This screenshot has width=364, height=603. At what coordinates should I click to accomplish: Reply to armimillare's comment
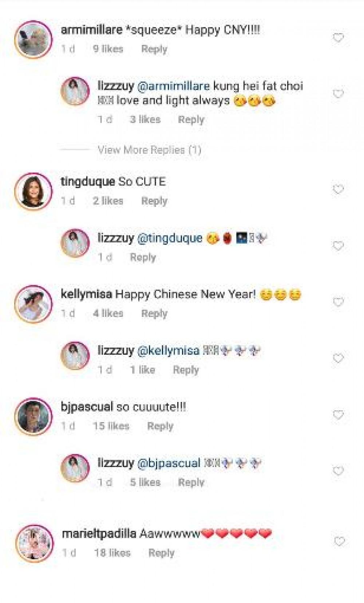coord(154,49)
